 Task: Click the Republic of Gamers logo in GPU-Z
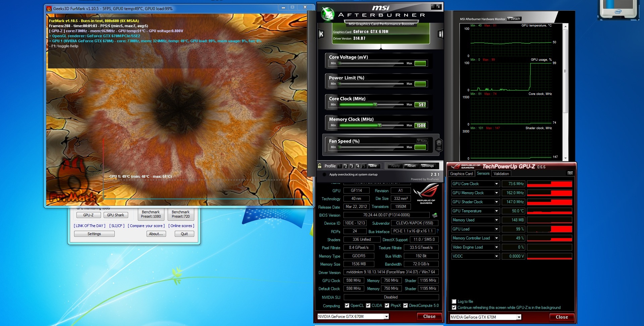pyautogui.click(x=426, y=194)
